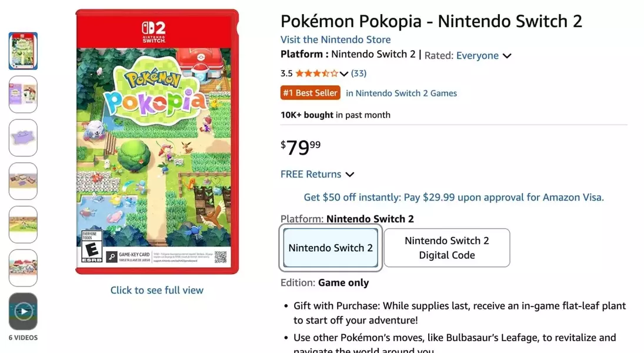Expand the rating breakdown arrow
644x353 pixels.
pos(344,74)
